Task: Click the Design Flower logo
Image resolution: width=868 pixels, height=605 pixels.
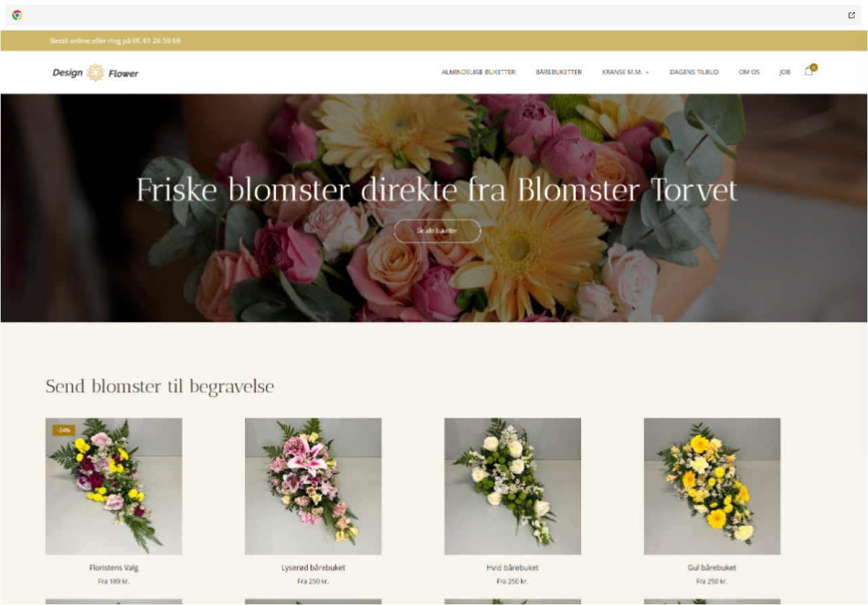Action: pyautogui.click(x=95, y=72)
